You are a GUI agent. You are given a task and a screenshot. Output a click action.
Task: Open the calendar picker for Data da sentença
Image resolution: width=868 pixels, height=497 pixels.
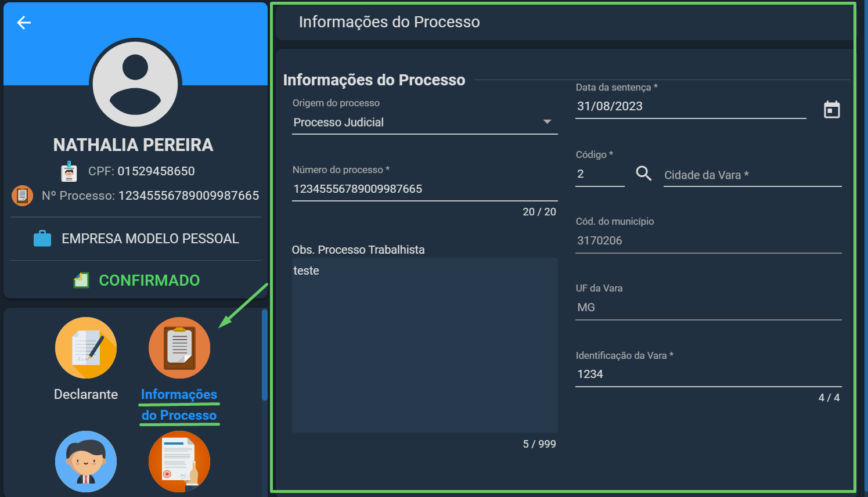click(x=832, y=109)
